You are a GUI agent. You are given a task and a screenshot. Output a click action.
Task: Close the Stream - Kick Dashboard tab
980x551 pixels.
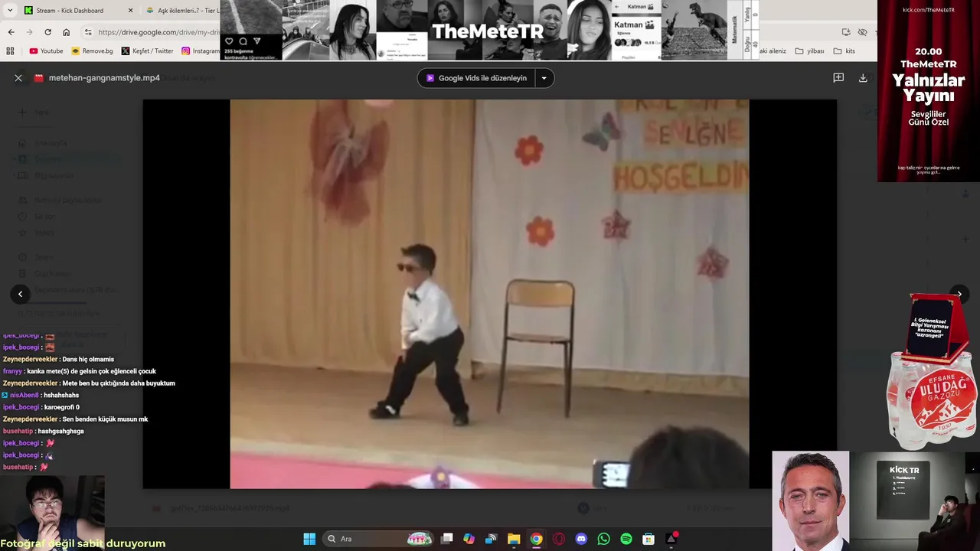pyautogui.click(x=130, y=11)
